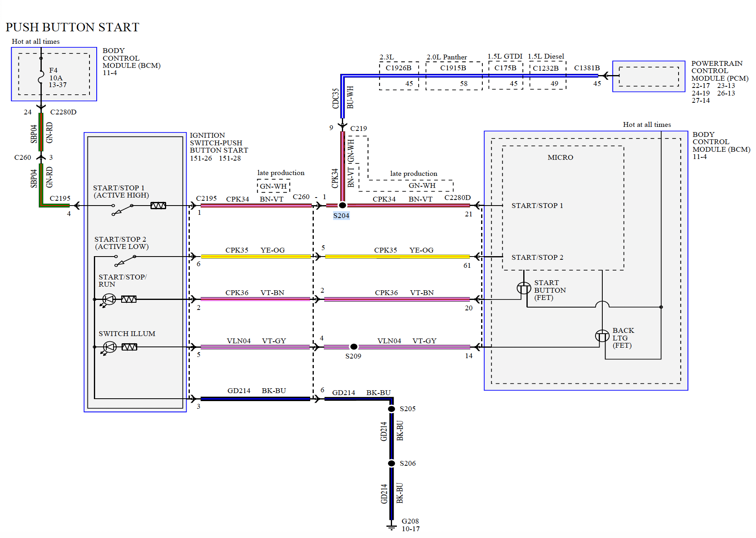Click the S206 splice label
This screenshot has height=538, width=756.
(408, 463)
